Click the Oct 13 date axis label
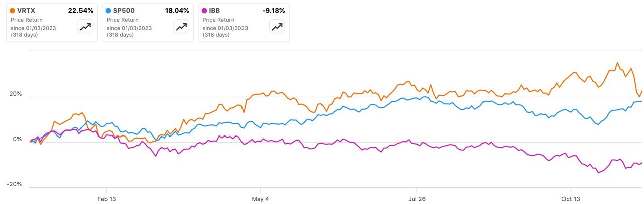This screenshot has width=644, height=204. pos(571,199)
